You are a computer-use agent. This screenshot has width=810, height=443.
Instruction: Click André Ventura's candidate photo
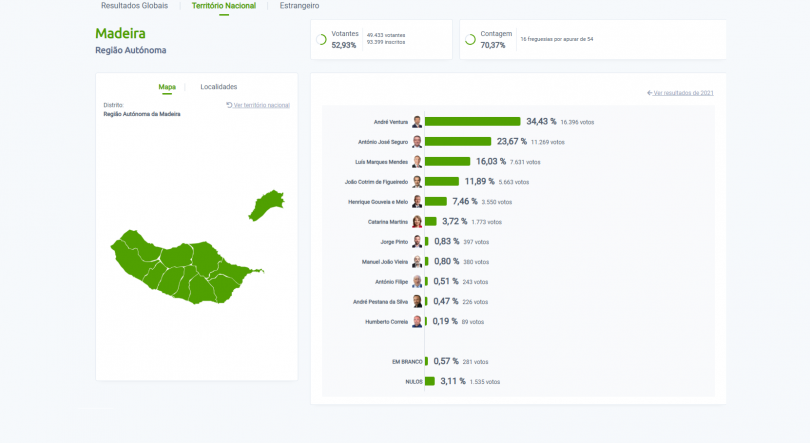tap(417, 122)
